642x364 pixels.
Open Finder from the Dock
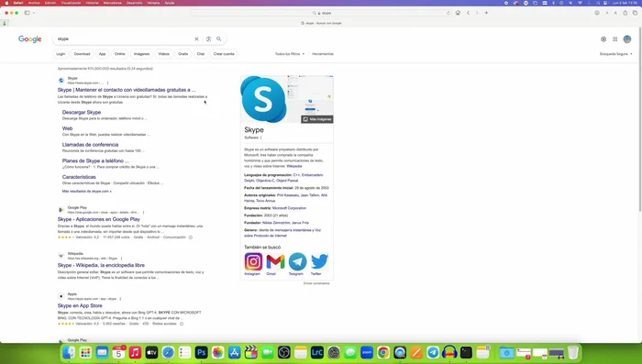pyautogui.click(x=69, y=352)
